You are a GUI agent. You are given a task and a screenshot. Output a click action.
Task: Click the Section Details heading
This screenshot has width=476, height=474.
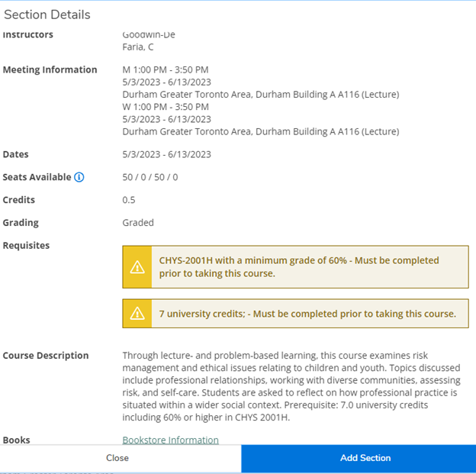pos(47,15)
